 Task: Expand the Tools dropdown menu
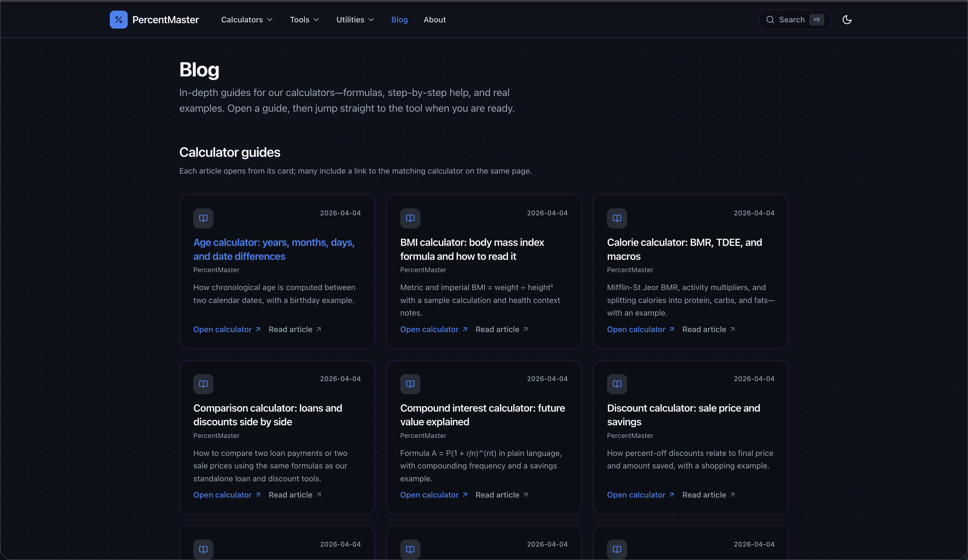pyautogui.click(x=304, y=20)
